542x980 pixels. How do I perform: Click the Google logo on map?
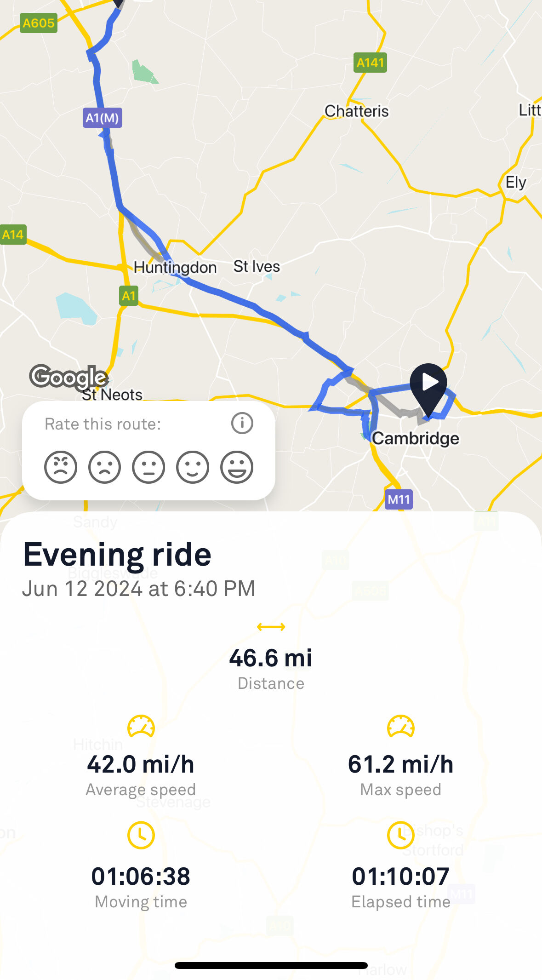point(69,377)
